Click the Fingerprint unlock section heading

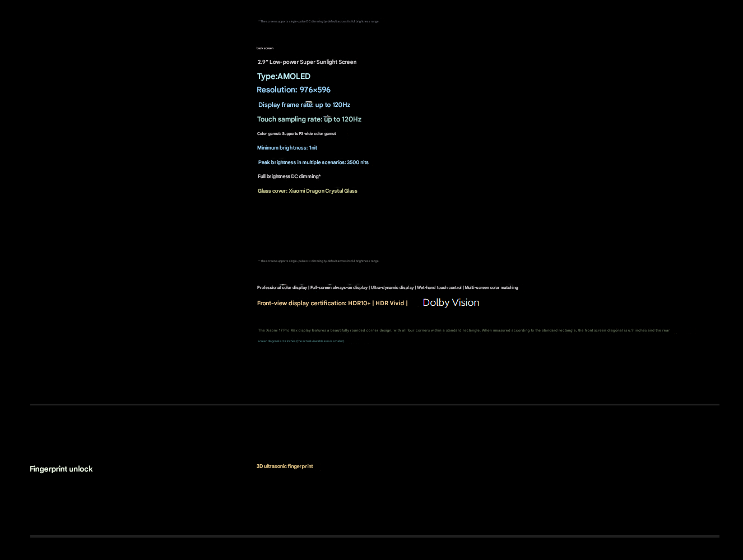click(x=61, y=469)
